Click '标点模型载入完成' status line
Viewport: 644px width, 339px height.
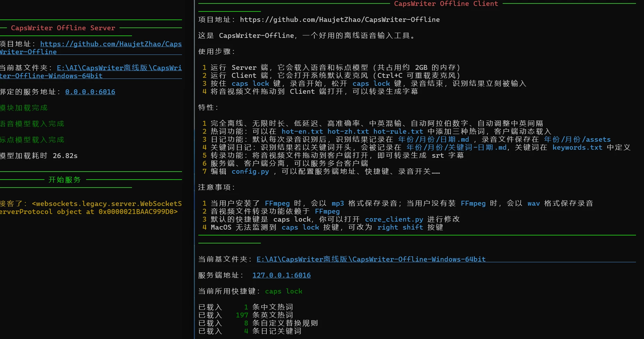32,140
